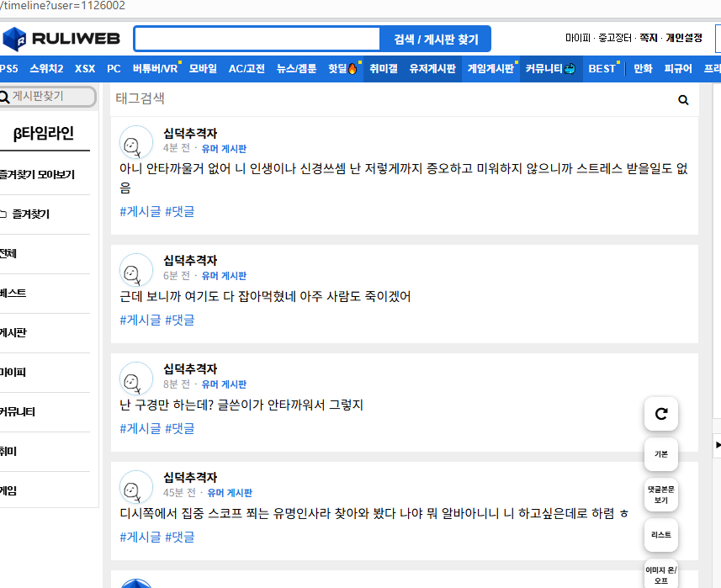Select the 기본 view mode button
Screen dimensions: 721x588
point(660,453)
